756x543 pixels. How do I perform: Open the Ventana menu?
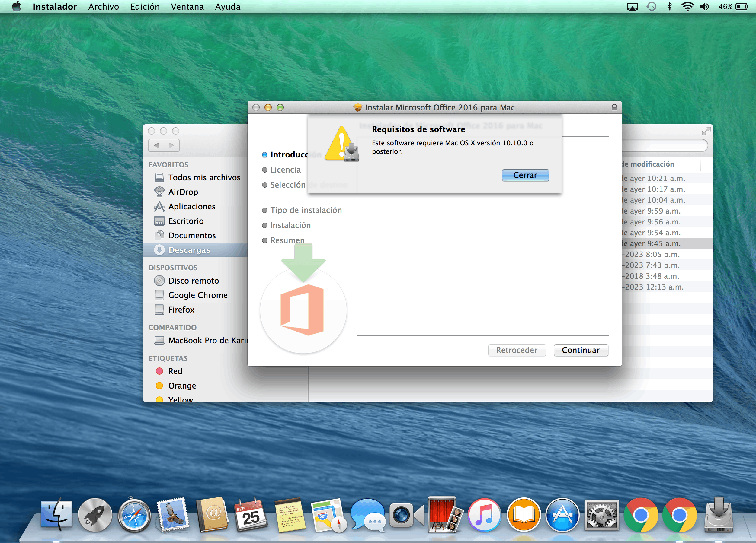point(187,7)
